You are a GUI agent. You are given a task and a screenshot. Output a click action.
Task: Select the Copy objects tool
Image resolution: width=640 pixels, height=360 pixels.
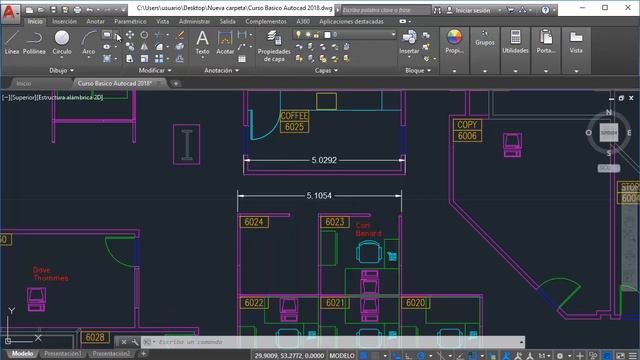[x=130, y=47]
